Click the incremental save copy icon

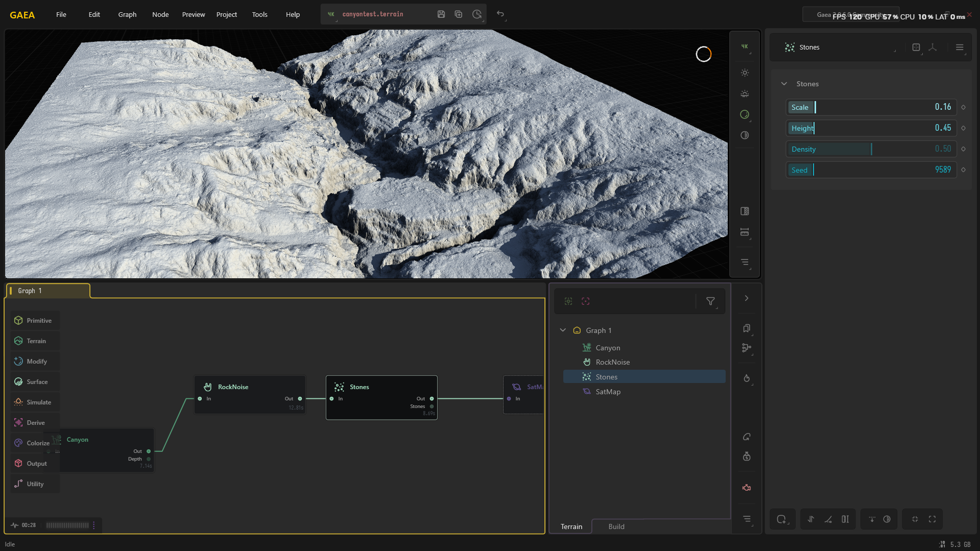point(459,14)
